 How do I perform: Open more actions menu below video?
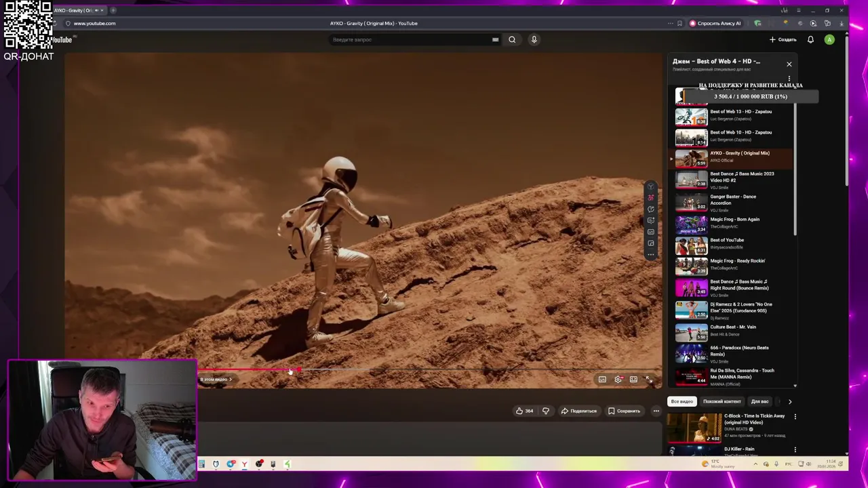656,411
